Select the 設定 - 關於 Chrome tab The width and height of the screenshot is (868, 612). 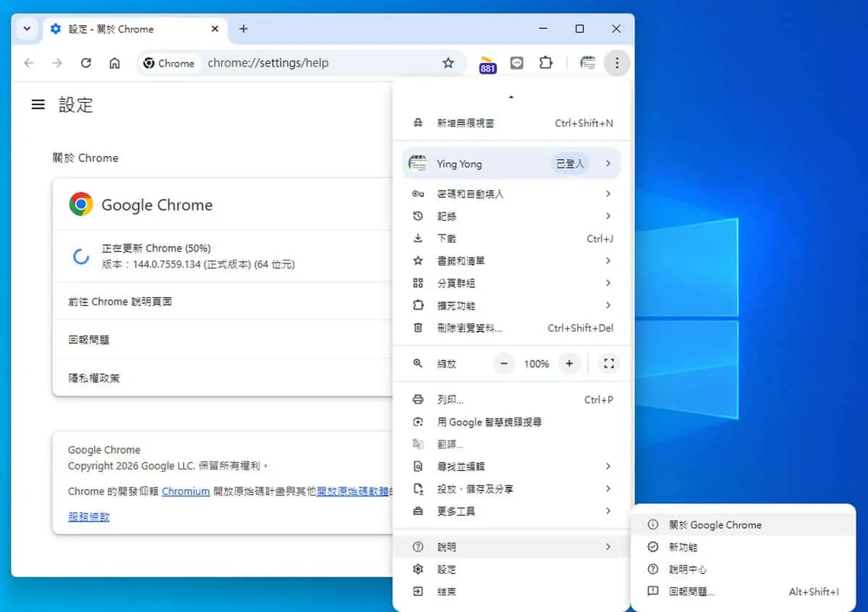[135, 29]
